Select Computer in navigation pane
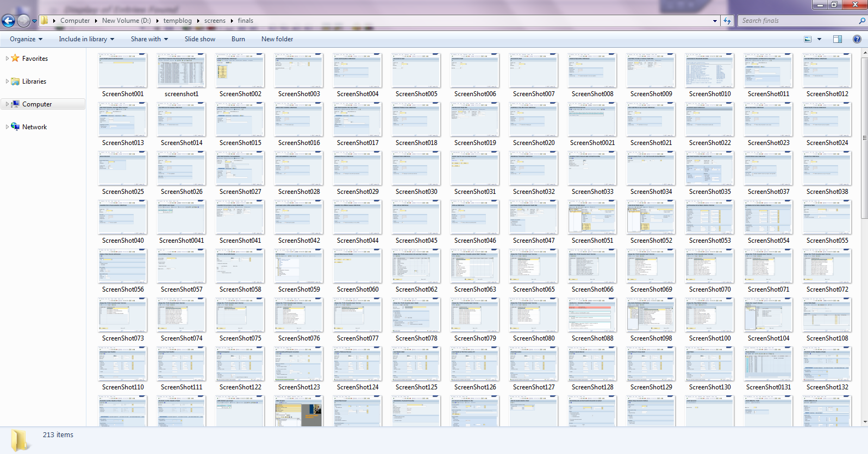The width and height of the screenshot is (868, 454). tap(37, 104)
